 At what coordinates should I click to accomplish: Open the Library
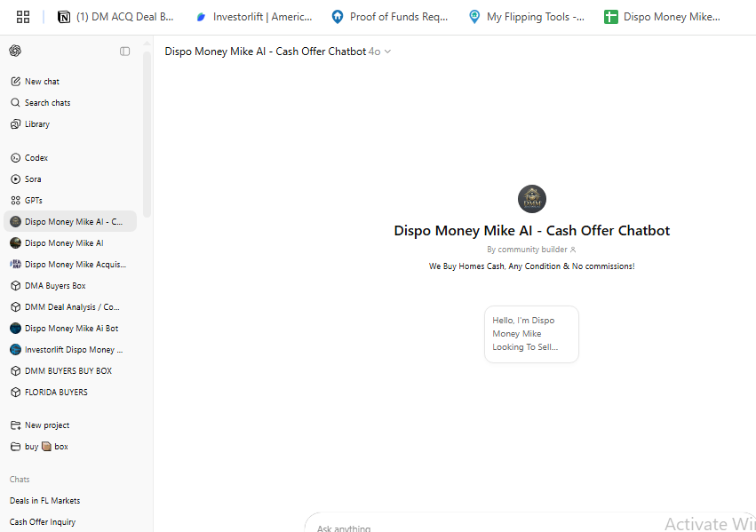coord(70,123)
